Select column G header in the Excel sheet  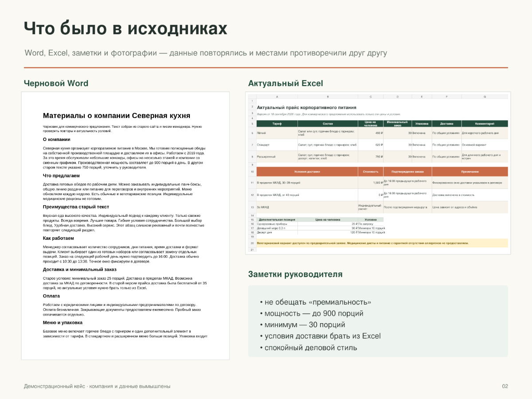(485, 97)
